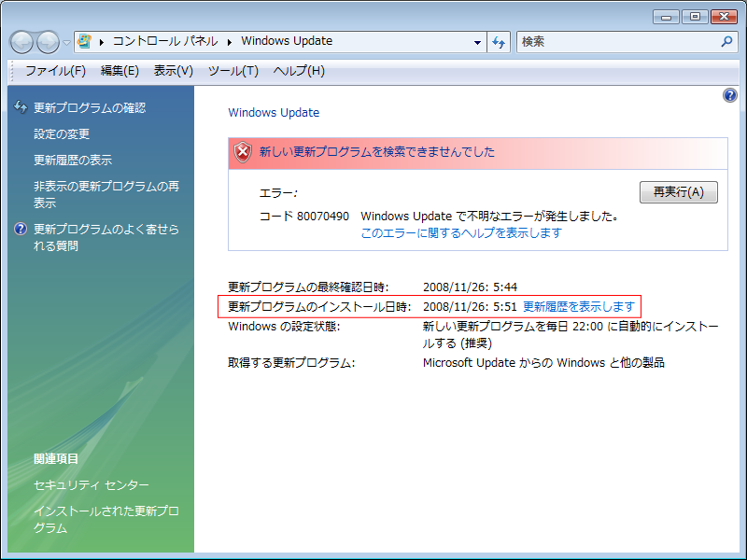Click Windows Update breadcrumb in address bar
The image size is (747, 560).
coord(287,41)
